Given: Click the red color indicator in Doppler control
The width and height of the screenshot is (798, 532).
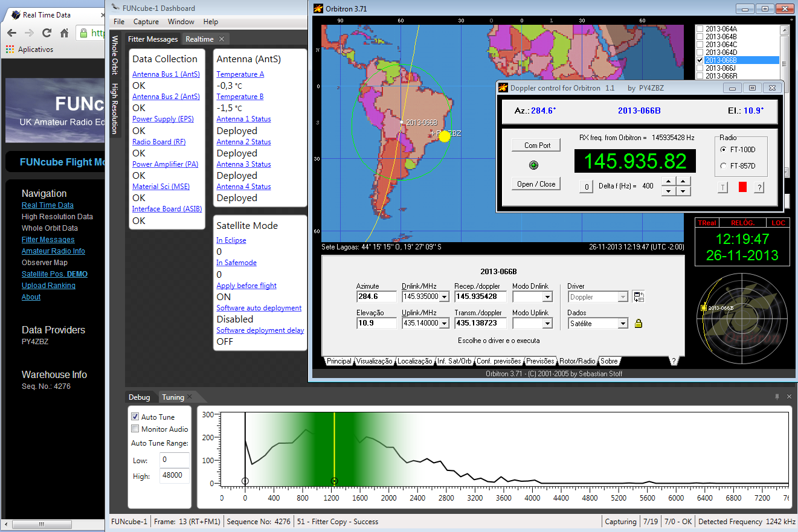Looking at the screenshot, I should pos(742,187).
